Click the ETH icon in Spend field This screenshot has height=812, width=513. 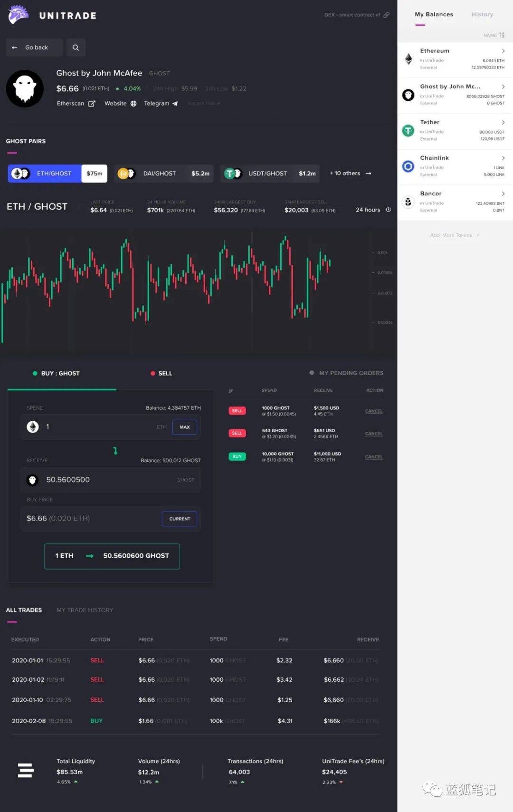tap(33, 427)
